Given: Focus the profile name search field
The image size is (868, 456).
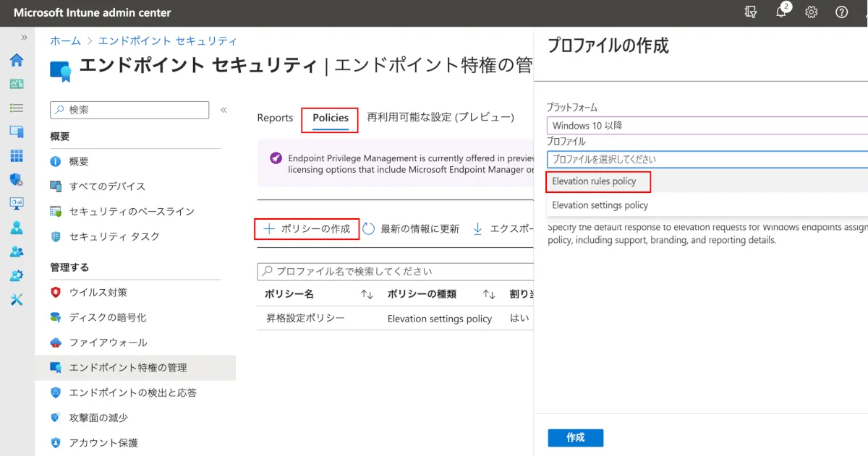Looking at the screenshot, I should point(396,272).
